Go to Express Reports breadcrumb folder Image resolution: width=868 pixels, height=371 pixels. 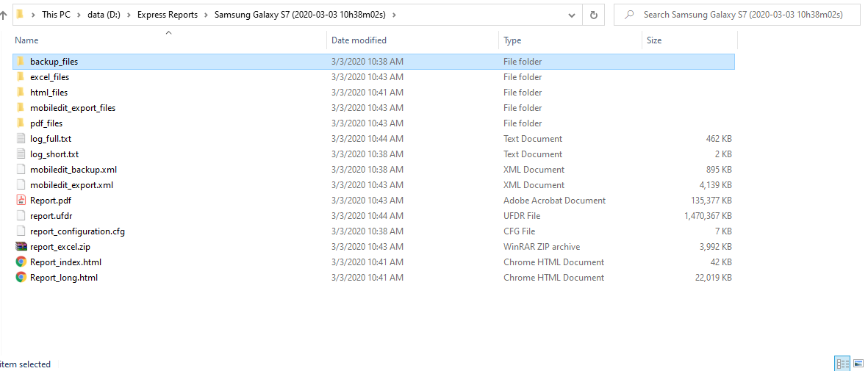tap(167, 15)
